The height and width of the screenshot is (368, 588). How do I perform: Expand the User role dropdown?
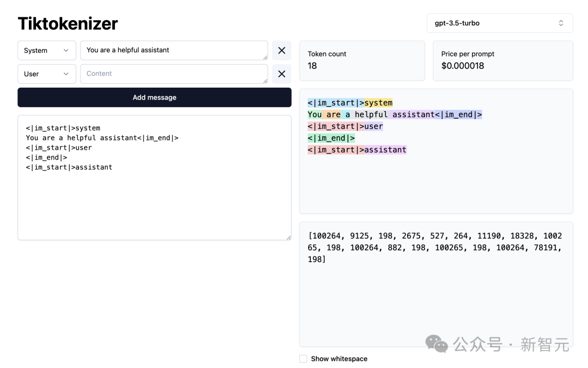pos(47,74)
